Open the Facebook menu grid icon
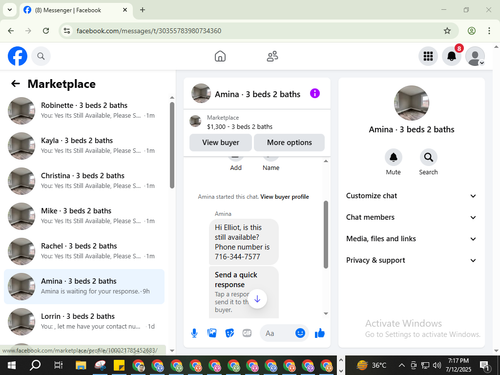The height and width of the screenshot is (375, 500). click(428, 56)
